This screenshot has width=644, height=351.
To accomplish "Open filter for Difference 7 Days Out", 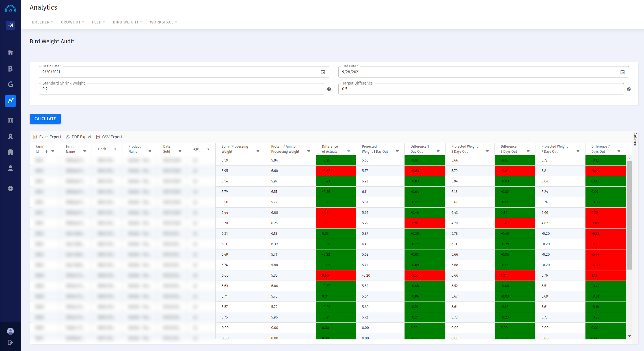I will point(619,151).
